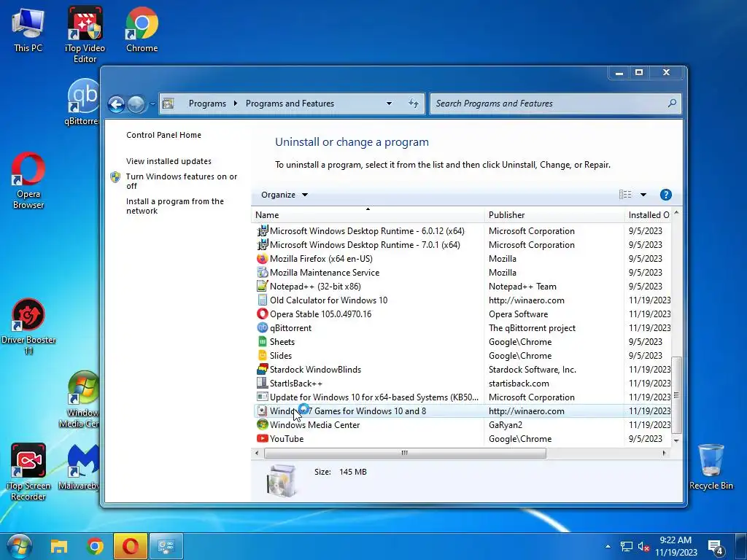Select the YouTube program row
The width and height of the screenshot is (747, 560).
(x=461, y=438)
